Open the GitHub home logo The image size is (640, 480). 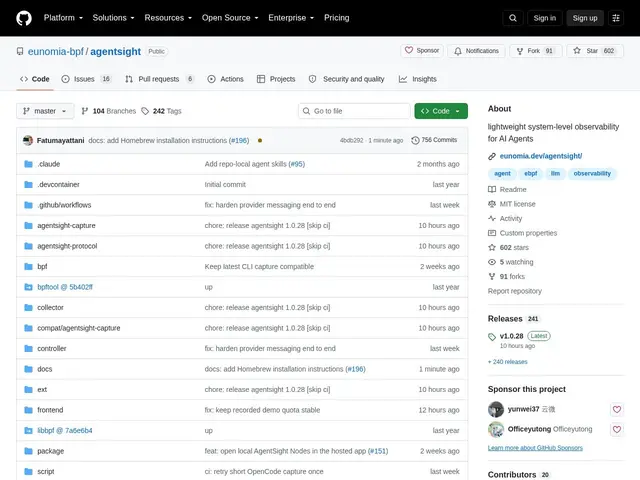[x=24, y=18]
